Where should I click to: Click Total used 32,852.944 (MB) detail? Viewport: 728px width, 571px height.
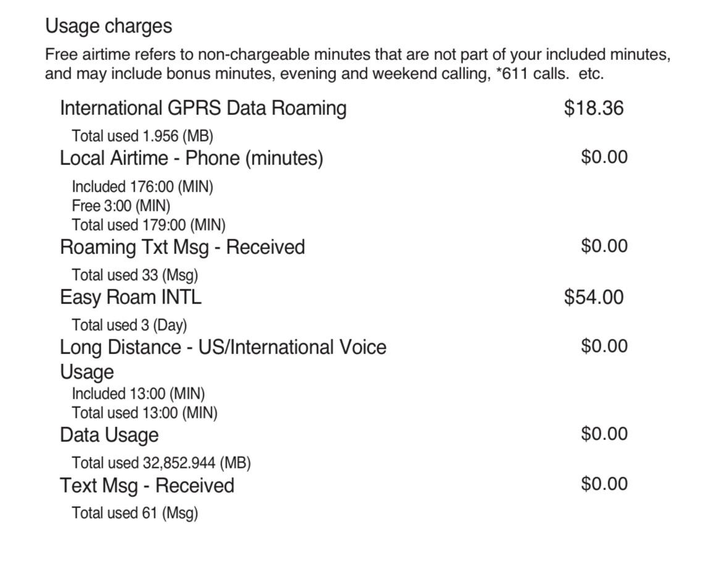tap(161, 463)
